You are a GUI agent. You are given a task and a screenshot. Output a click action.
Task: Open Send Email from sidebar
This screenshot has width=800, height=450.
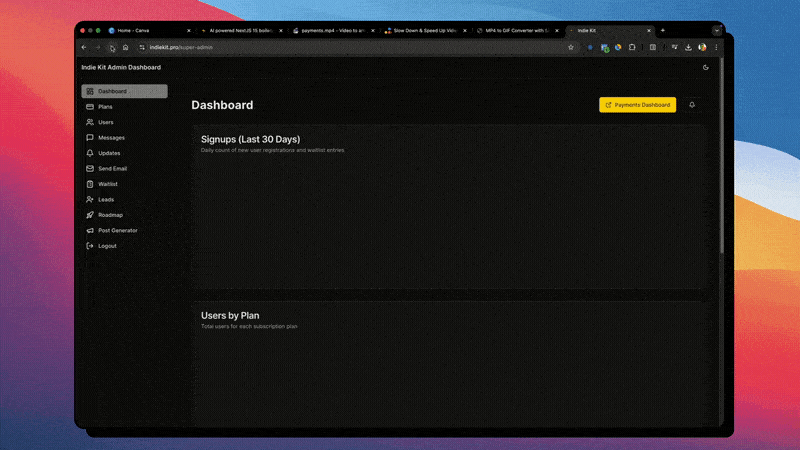(x=111, y=169)
